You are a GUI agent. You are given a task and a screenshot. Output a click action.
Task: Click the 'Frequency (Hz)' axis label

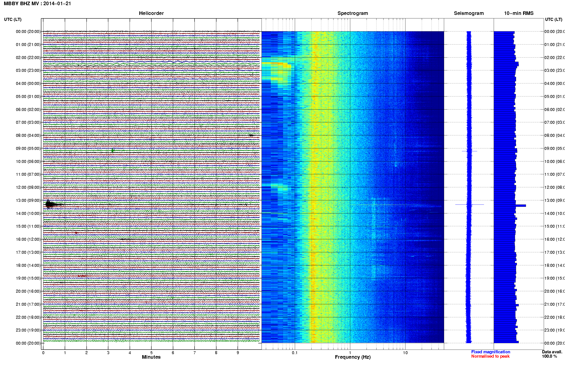(353, 357)
